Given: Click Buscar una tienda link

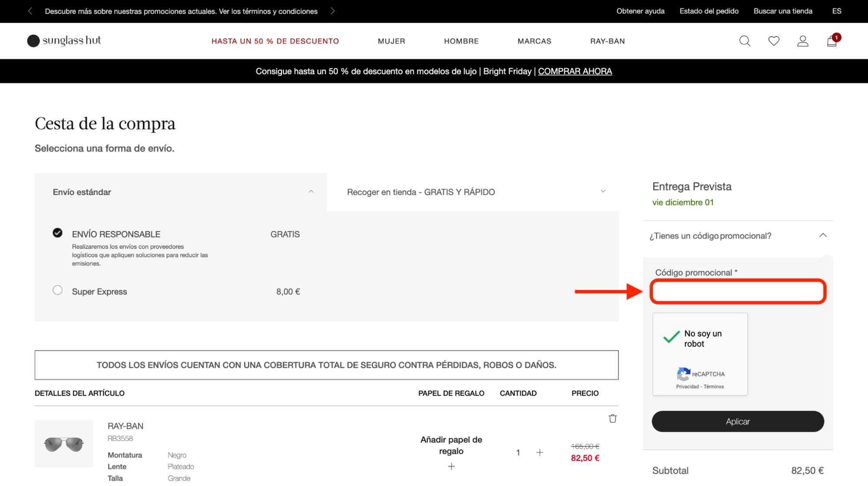Looking at the screenshot, I should click(x=783, y=11).
